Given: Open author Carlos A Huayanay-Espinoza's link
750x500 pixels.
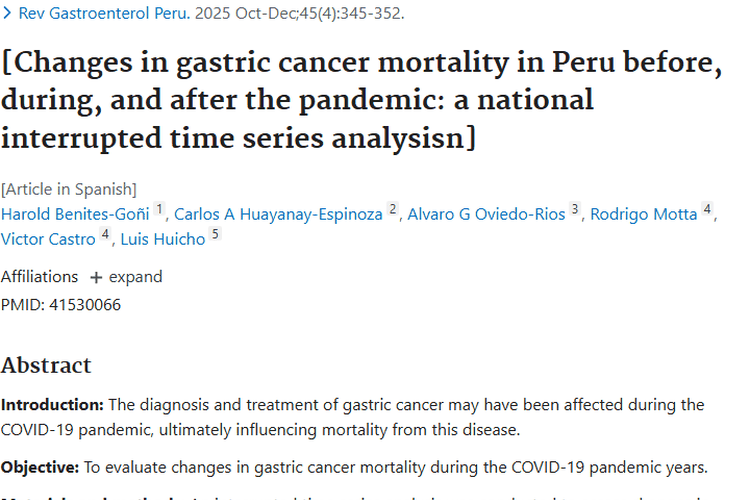Looking at the screenshot, I should click(x=278, y=214).
